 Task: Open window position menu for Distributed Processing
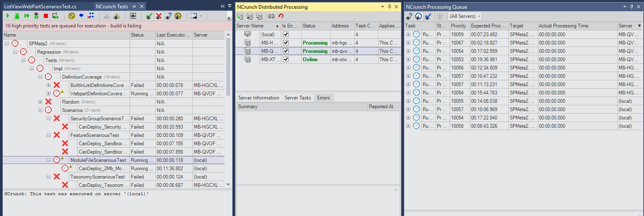(383, 7)
